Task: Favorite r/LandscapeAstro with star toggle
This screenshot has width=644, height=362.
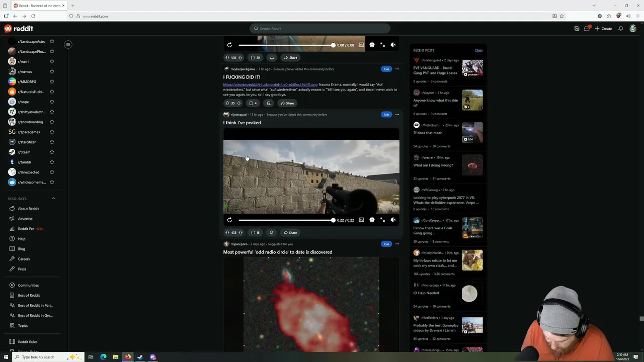Action: click(x=52, y=41)
